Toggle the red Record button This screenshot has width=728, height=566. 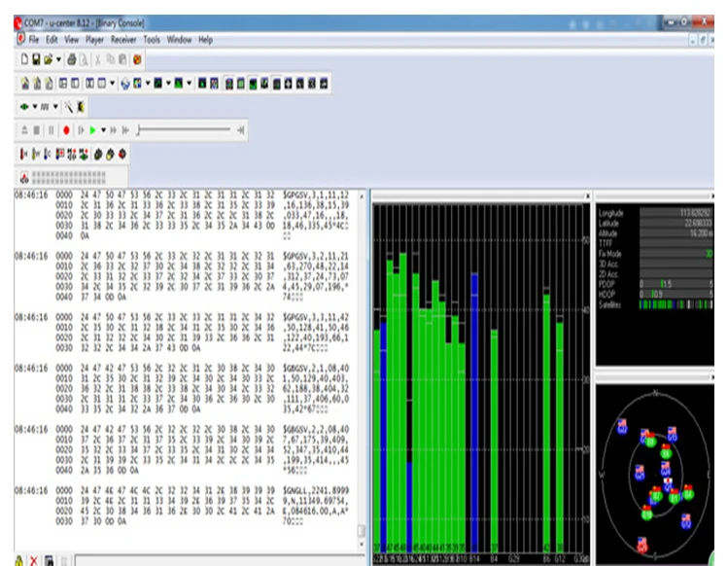point(66,130)
